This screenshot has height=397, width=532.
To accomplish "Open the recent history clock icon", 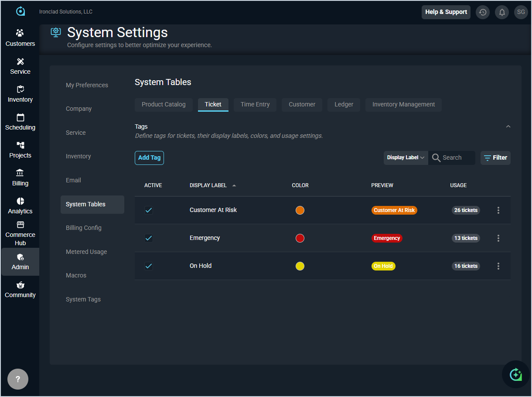I will [x=482, y=12].
